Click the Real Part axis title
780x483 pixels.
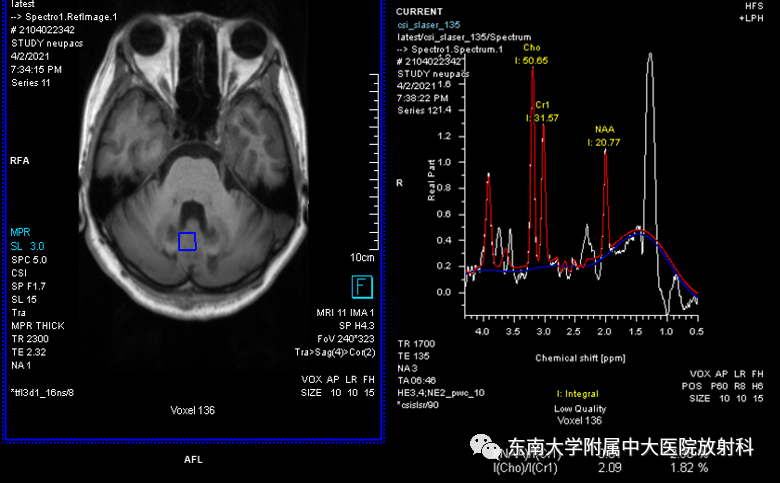tap(431, 180)
